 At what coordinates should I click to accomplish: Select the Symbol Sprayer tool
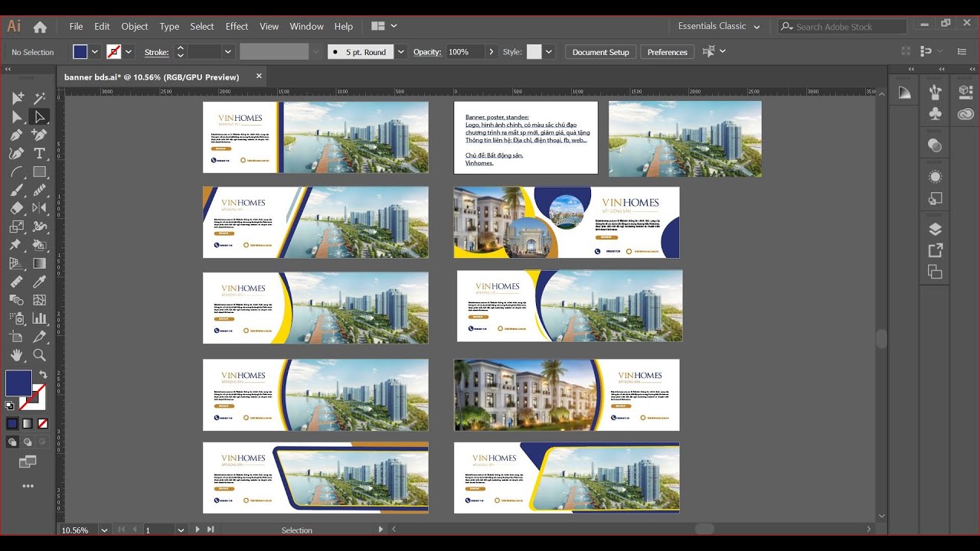coord(17,318)
